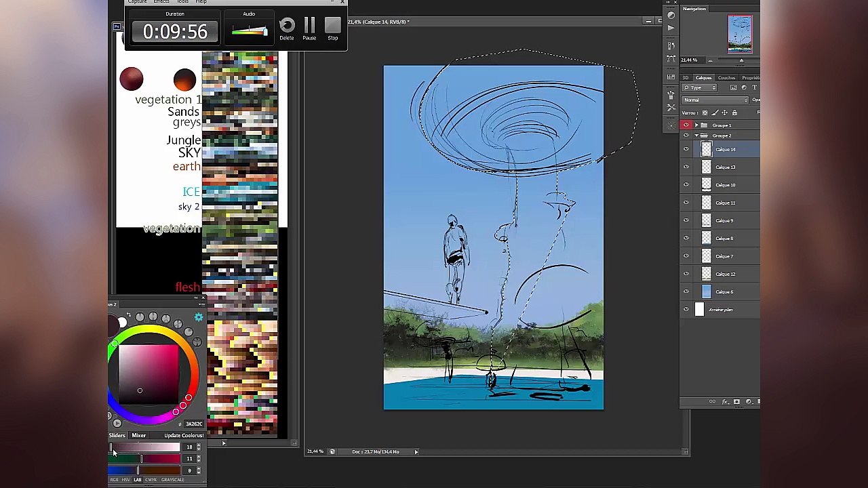The width and height of the screenshot is (868, 488).
Task: Open the blend mode Normal dropdown
Action: click(x=715, y=100)
